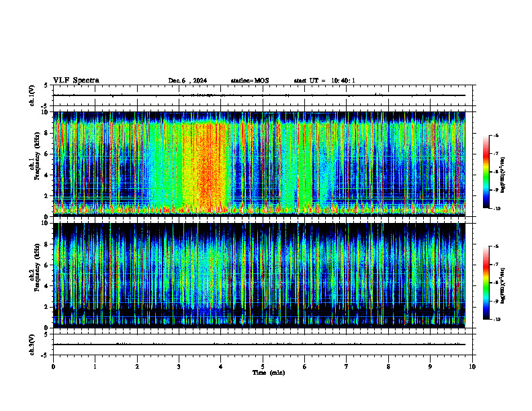This screenshot has height=411, width=532.
Task: Click time axis tick label "4"
Action: point(221,367)
